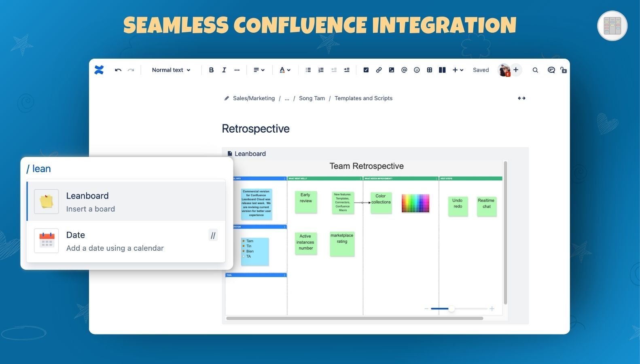The image size is (640, 364).
Task: Insert a numbered list
Action: pyautogui.click(x=321, y=70)
